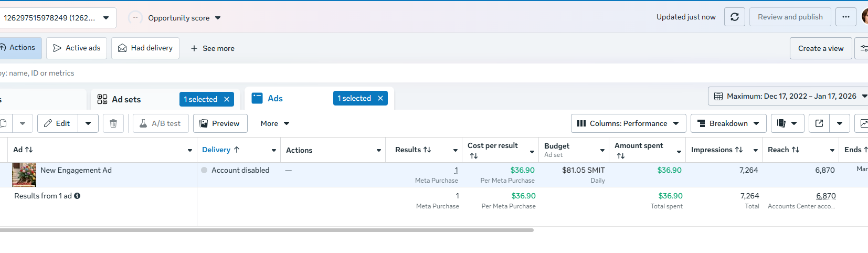Click the export share icon button
Viewport: 868px width, 253px height.
819,123
